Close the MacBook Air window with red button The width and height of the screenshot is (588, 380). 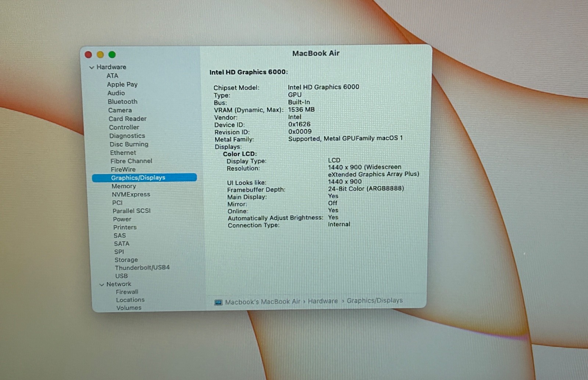pyautogui.click(x=88, y=55)
